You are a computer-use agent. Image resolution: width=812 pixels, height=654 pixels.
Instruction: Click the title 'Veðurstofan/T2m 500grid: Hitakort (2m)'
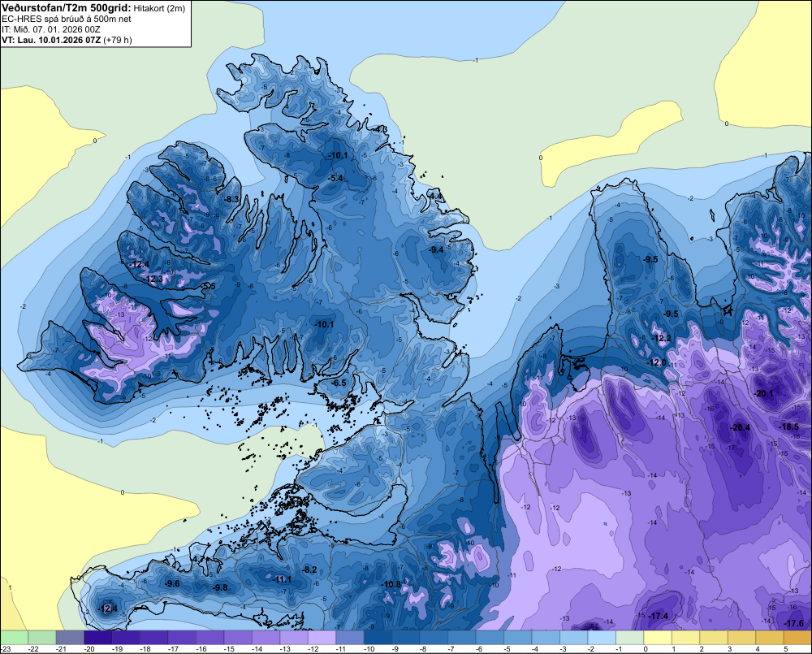tap(93, 8)
